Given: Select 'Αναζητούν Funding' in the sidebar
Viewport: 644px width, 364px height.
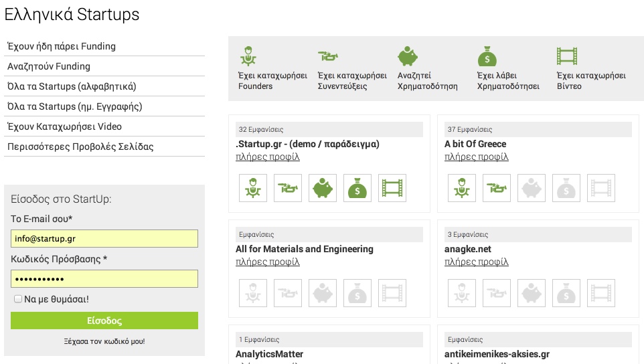Looking at the screenshot, I should [x=49, y=66].
